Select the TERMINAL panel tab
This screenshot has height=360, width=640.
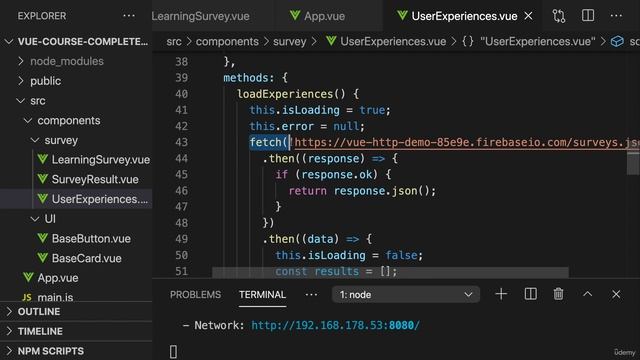click(262, 295)
